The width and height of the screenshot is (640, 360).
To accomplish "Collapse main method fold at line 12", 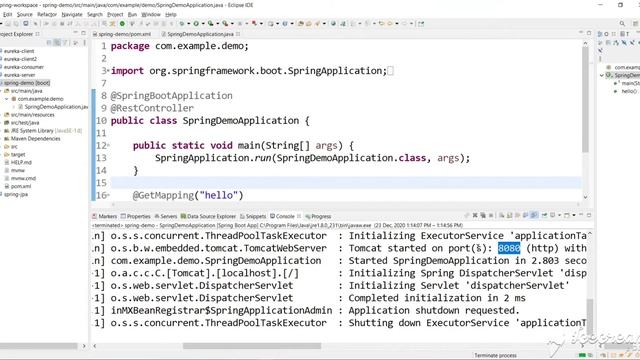I will tap(108, 145).
